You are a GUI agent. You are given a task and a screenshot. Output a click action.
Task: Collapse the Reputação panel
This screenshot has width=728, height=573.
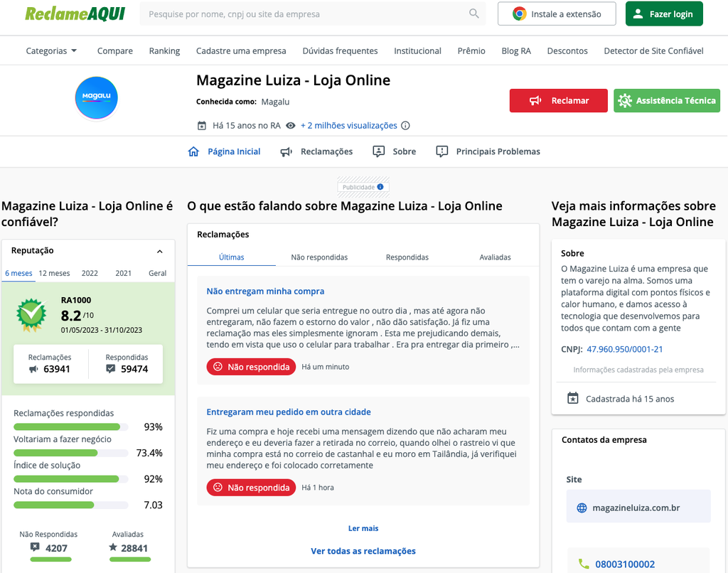160,251
